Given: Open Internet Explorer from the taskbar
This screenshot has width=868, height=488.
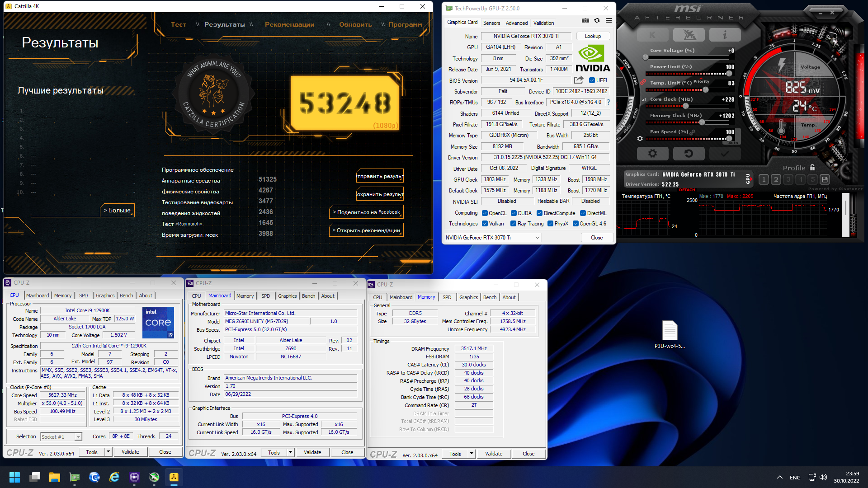Looking at the screenshot, I should 114,477.
